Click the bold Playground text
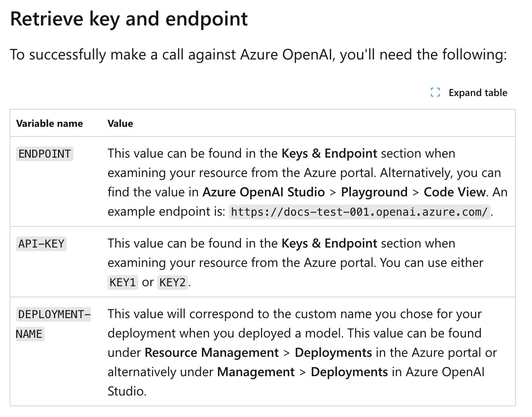This screenshot has width=532, height=417. point(374,192)
